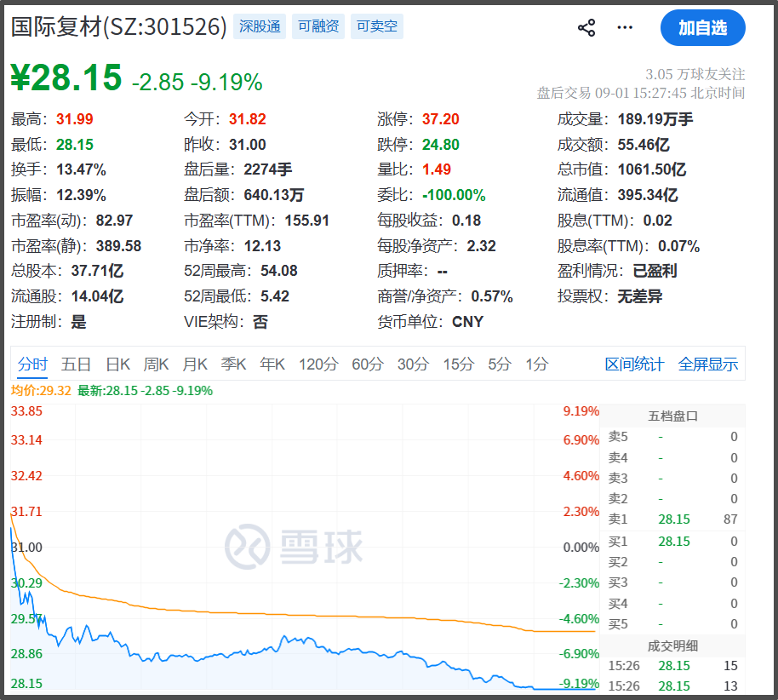Select the 5分 interval tab
Image resolution: width=778 pixels, height=700 pixels.
[x=499, y=364]
